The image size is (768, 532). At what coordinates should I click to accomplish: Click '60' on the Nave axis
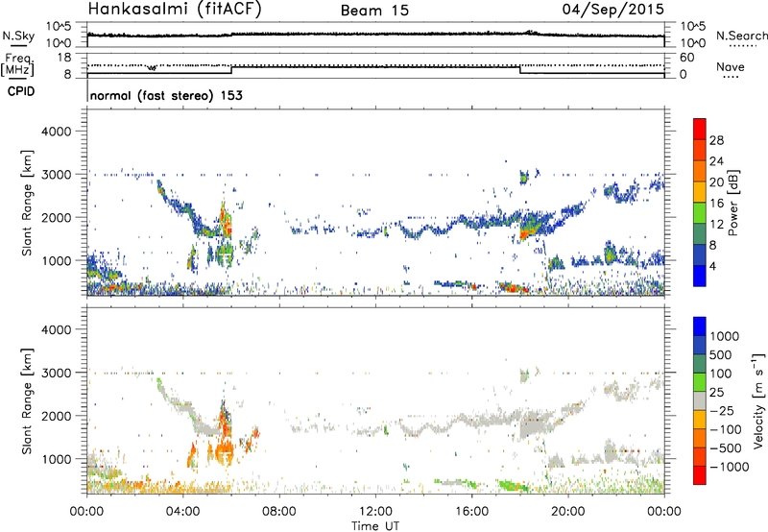click(686, 58)
